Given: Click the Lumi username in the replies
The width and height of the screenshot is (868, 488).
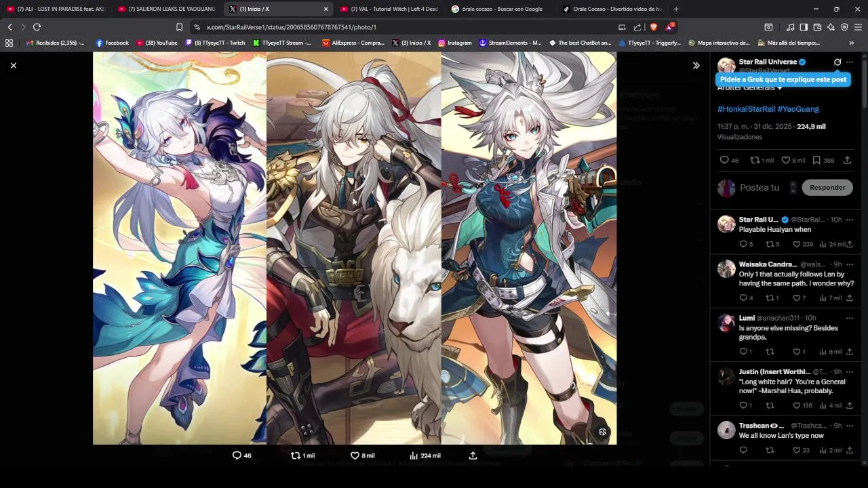Looking at the screenshot, I should pyautogui.click(x=747, y=318).
